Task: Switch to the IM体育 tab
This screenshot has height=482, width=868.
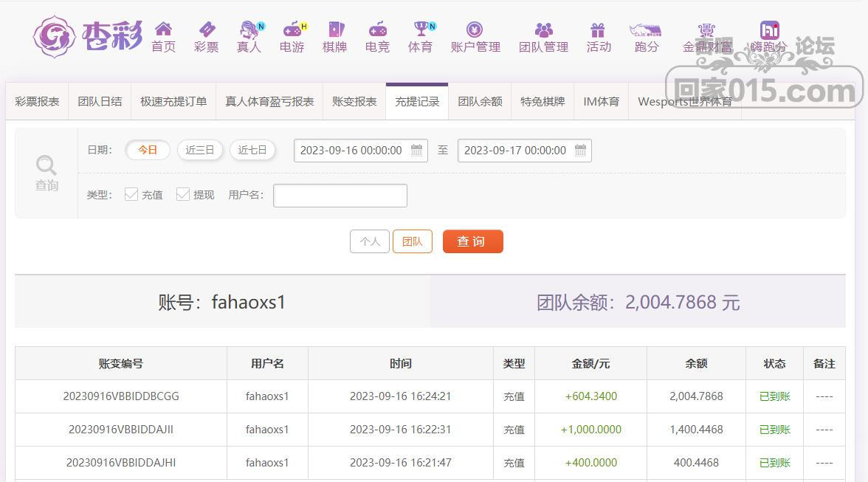Action: tap(601, 102)
